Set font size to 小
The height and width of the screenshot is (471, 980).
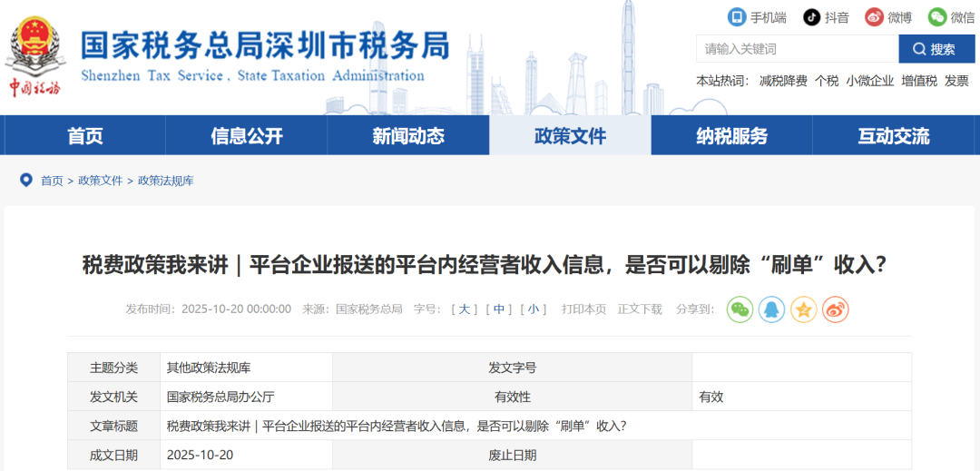534,309
